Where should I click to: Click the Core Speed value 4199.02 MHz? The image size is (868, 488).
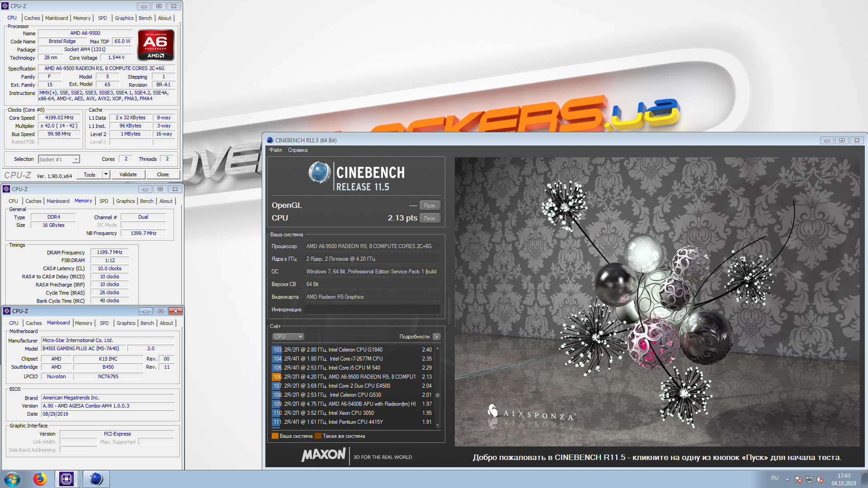point(59,117)
